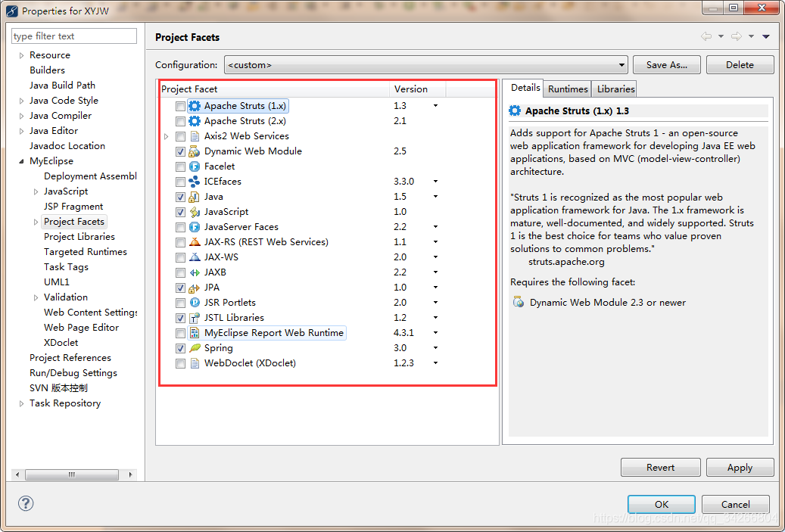Click the JSTL Libraries facet icon
785x532 pixels.
pyautogui.click(x=195, y=318)
